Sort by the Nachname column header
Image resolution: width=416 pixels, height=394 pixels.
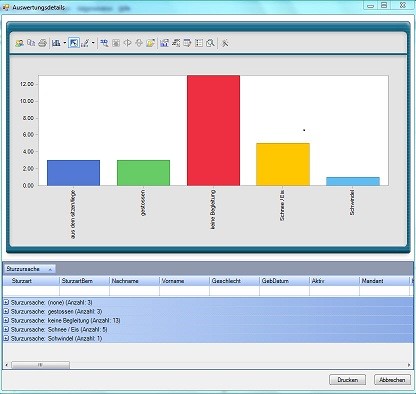pos(135,281)
